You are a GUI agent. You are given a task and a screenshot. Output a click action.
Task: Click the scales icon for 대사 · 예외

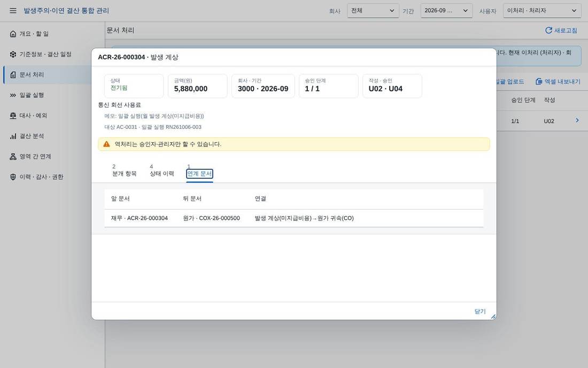point(13,116)
